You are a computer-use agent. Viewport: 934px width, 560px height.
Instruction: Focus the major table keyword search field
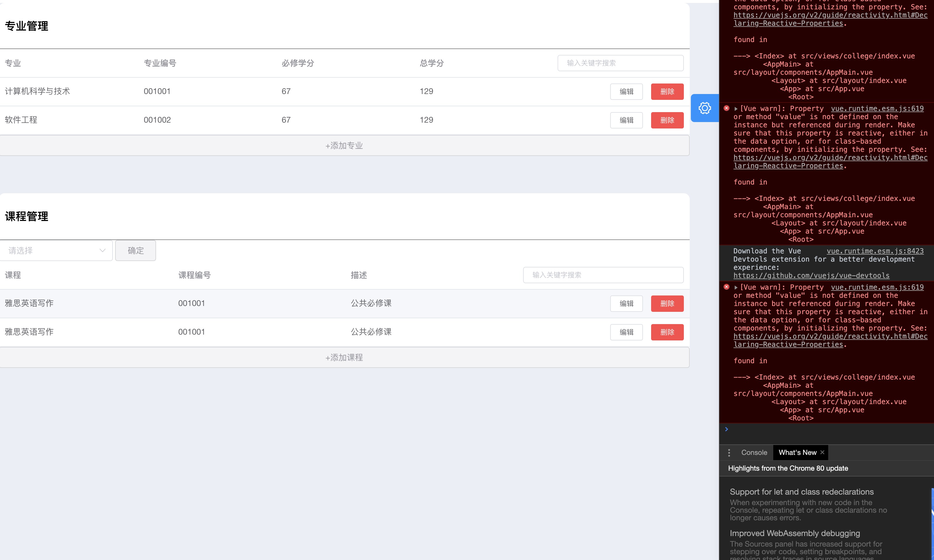point(620,63)
